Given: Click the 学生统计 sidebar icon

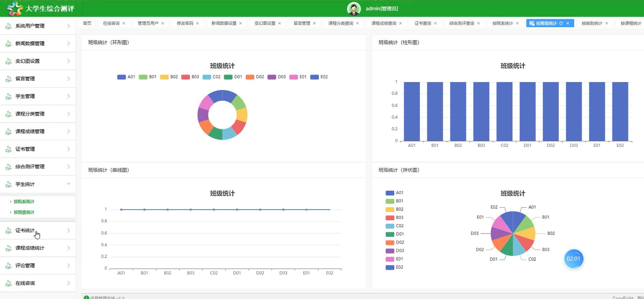Looking at the screenshot, I should pyautogui.click(x=9, y=184).
